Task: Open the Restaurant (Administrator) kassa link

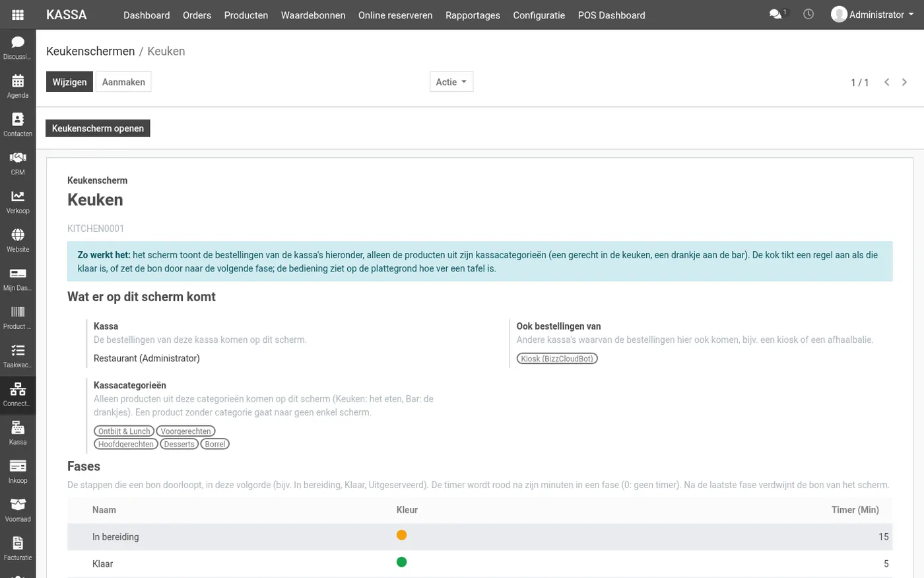Action: click(147, 358)
